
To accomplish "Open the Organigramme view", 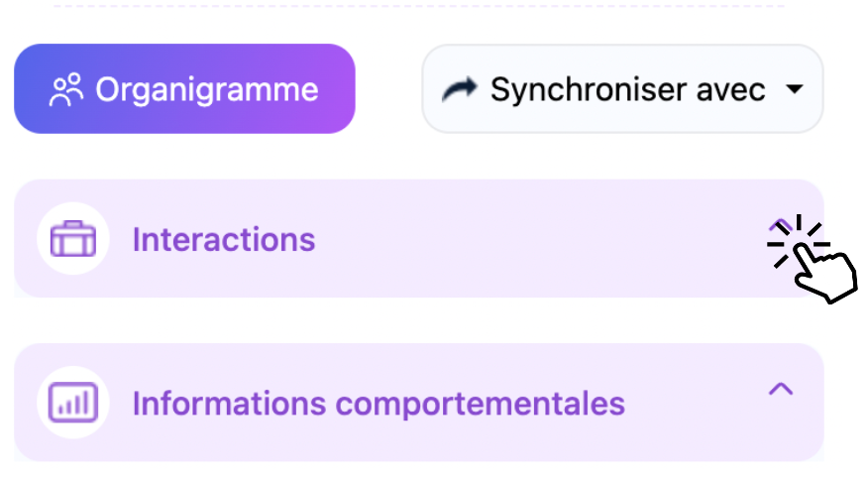I will pos(184,88).
